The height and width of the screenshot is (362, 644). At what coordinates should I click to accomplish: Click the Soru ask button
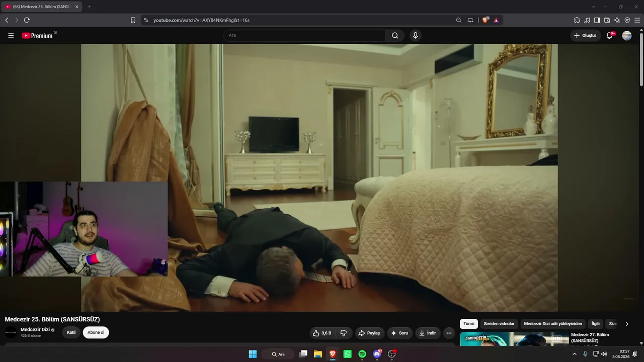(x=399, y=333)
